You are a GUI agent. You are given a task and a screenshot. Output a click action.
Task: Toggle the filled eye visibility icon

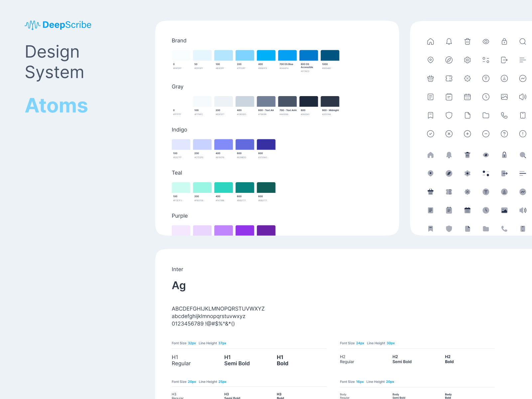486,155
